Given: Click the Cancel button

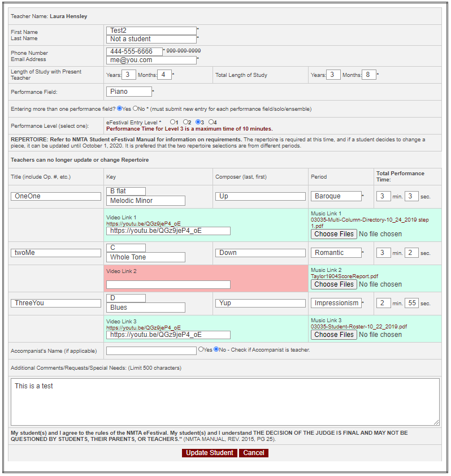Looking at the screenshot, I should click(253, 453).
